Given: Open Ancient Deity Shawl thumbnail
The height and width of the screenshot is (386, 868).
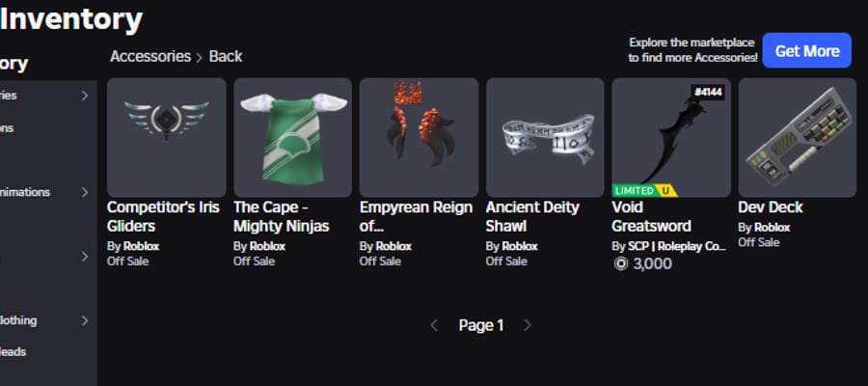Looking at the screenshot, I should click(x=545, y=137).
